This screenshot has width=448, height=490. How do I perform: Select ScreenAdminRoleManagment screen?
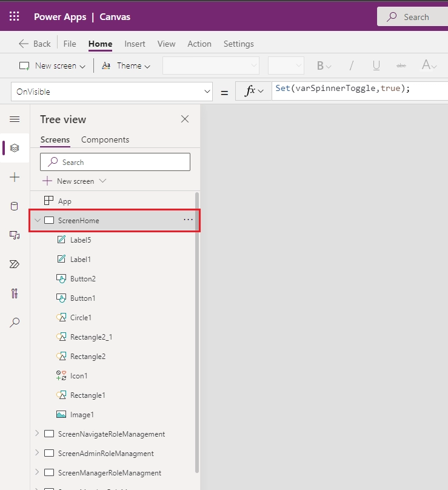(x=105, y=454)
